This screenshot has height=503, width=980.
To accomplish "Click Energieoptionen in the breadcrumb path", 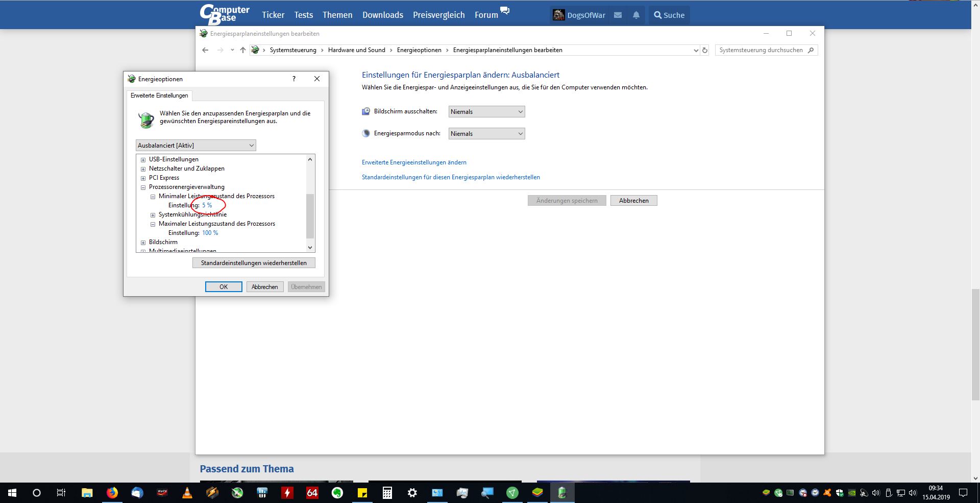I will [419, 50].
